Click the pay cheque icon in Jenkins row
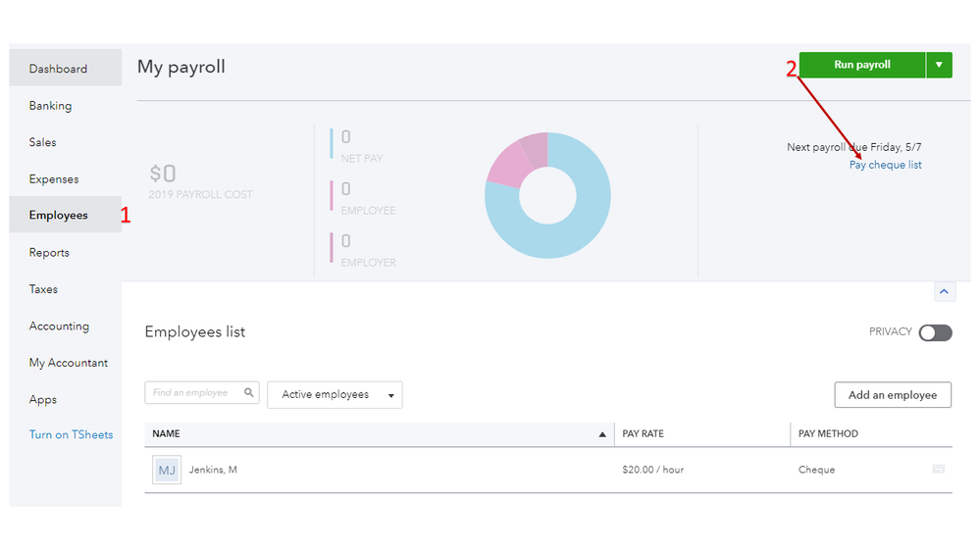 click(x=938, y=470)
